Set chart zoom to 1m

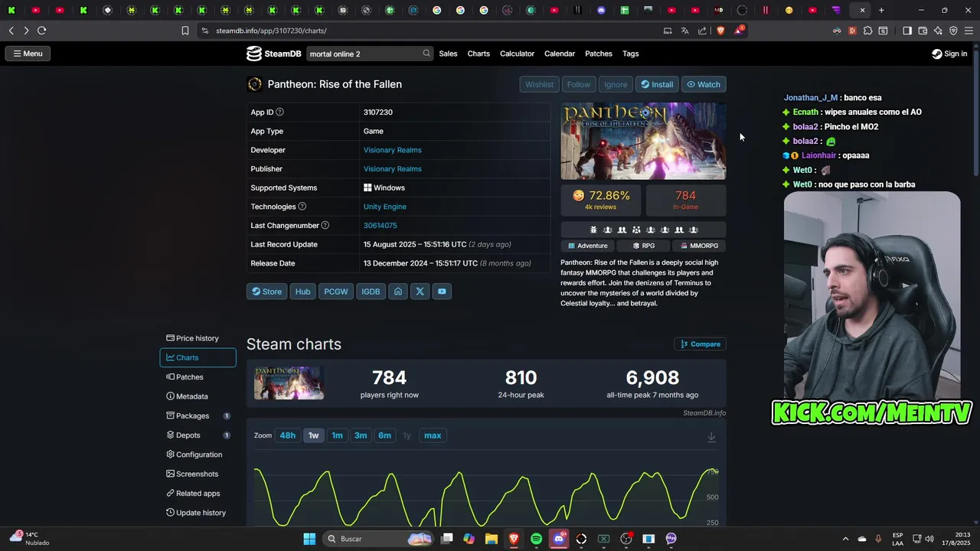point(337,435)
